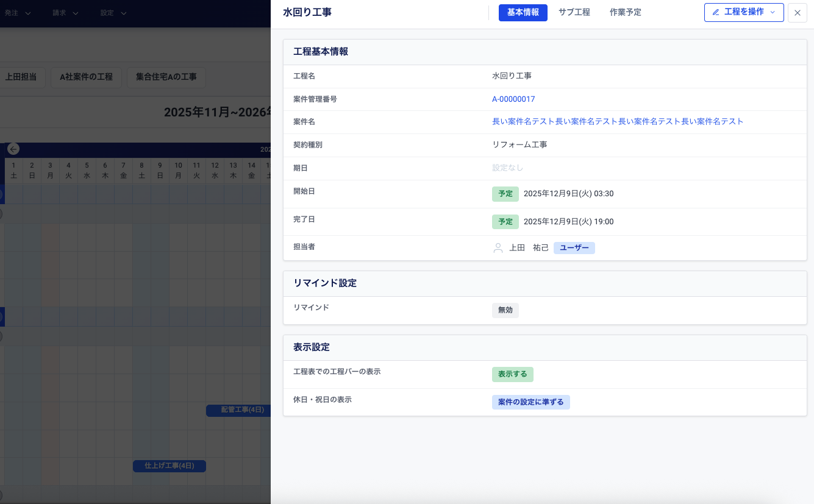Open the 設定 dropdown menu
Viewport: 814px width, 504px height.
pyautogui.click(x=113, y=13)
